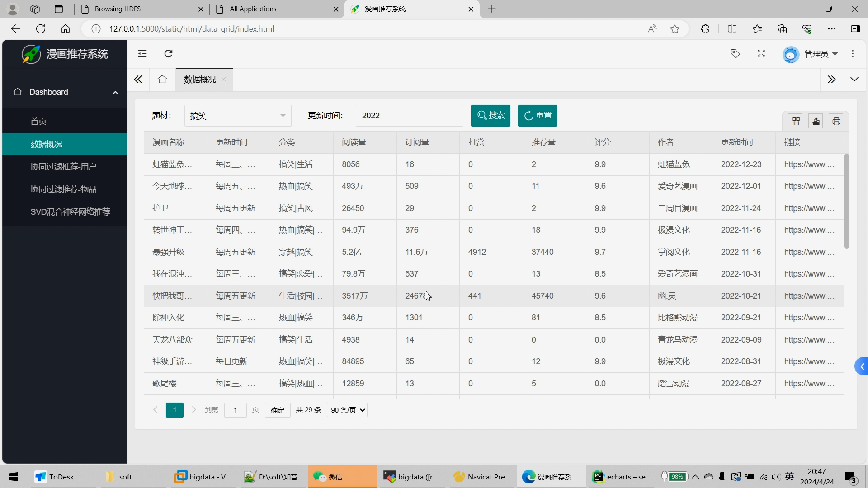
Task: Open column filter icon above table
Action: (796, 121)
